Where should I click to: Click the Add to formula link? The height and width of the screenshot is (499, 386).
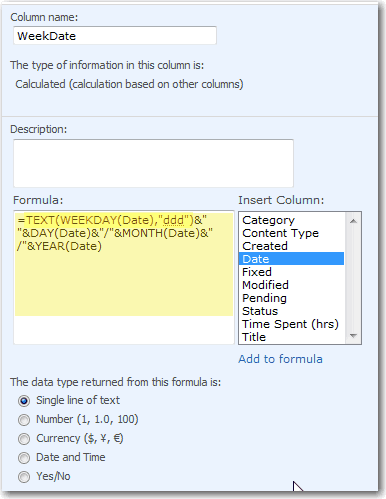pos(280,359)
